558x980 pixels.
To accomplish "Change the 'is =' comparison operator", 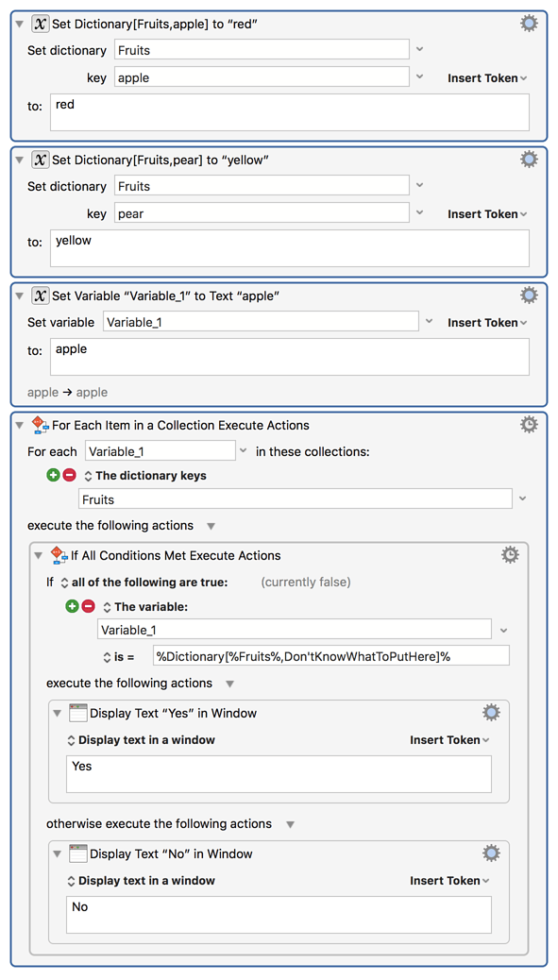I will pos(119,657).
